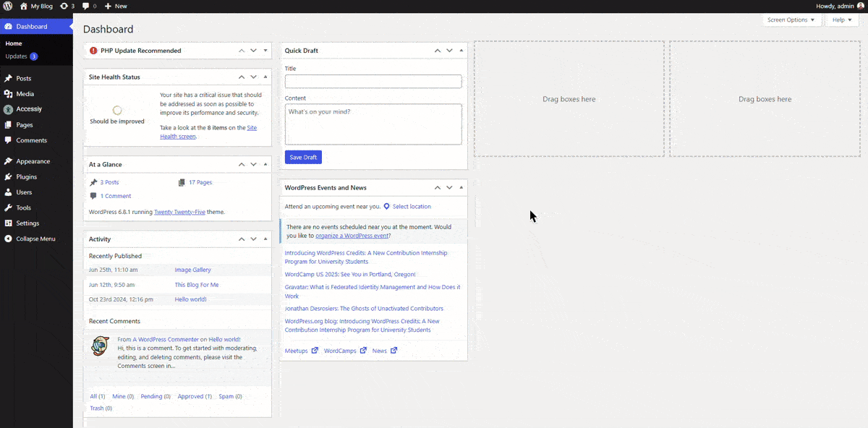This screenshot has height=428, width=868.
Task: Click the Users icon in sidebar
Action: [x=8, y=192]
